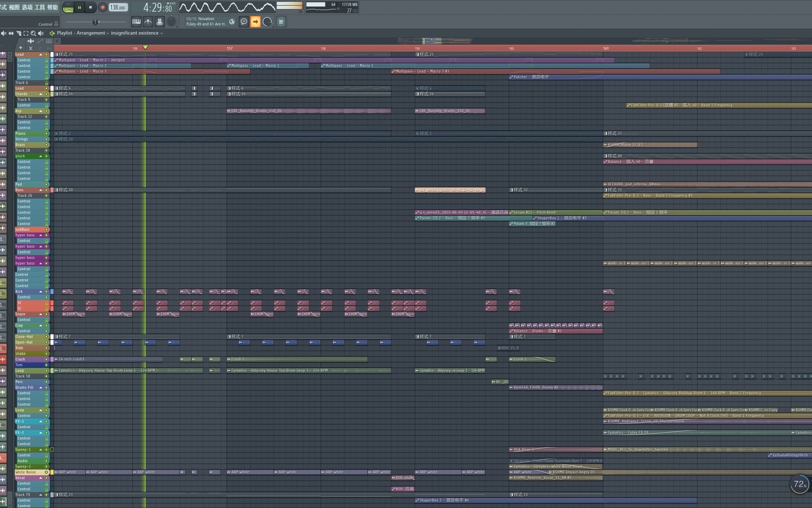Click the mute speaker icon in playlist toolbar
812x508 pixels.
(4, 33)
